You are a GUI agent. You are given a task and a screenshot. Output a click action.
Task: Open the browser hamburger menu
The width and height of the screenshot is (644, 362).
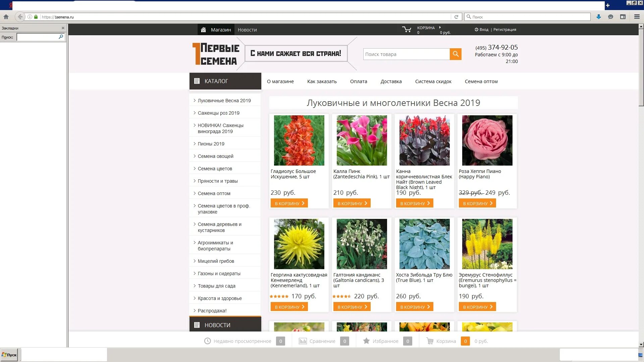[637, 17]
